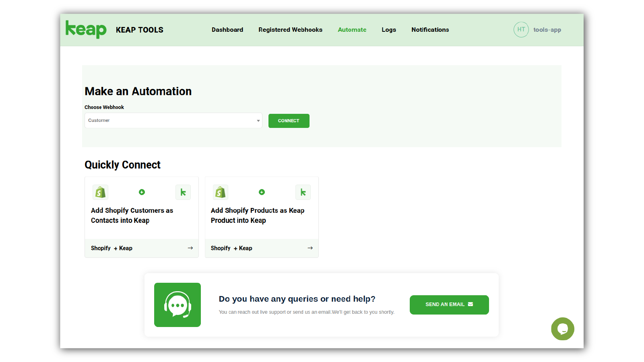The width and height of the screenshot is (644, 362).
Task: Click Shopify + Keap footer on Products card
Action: (x=262, y=248)
